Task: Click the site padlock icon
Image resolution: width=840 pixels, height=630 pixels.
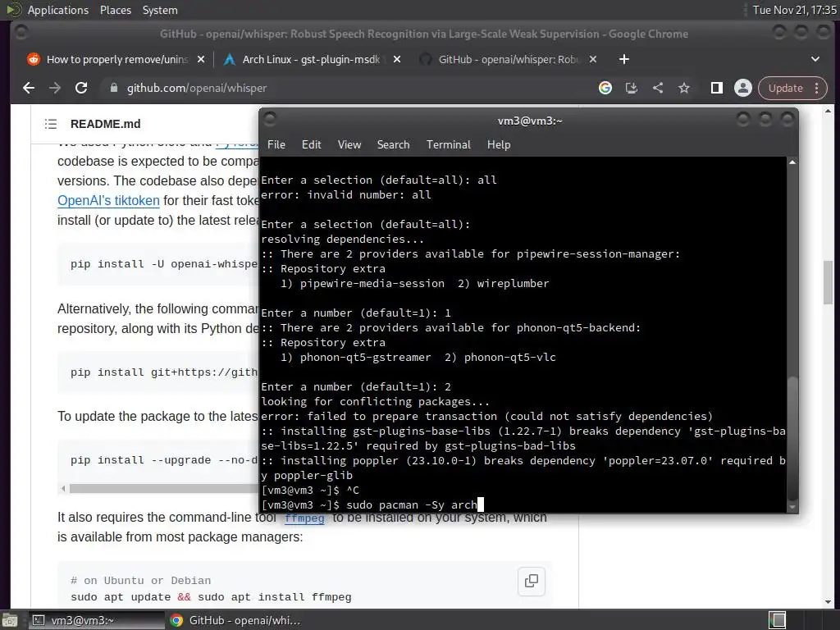Action: 113,88
